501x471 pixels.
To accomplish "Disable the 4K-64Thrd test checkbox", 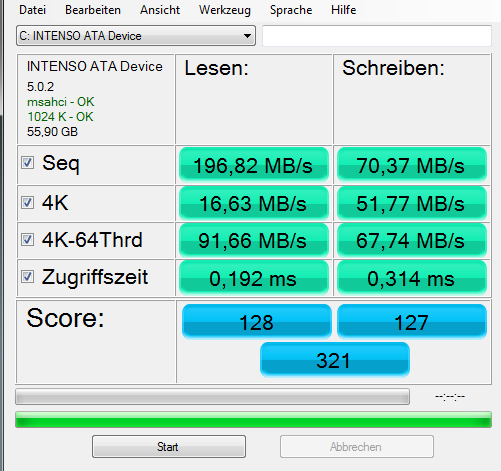I will click(x=27, y=239).
